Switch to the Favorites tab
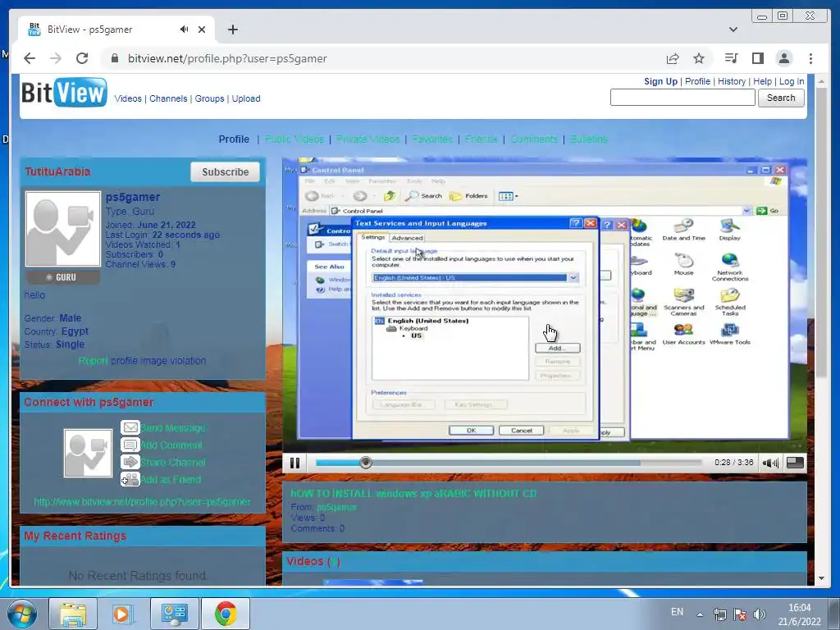This screenshot has width=840, height=630. (x=432, y=139)
